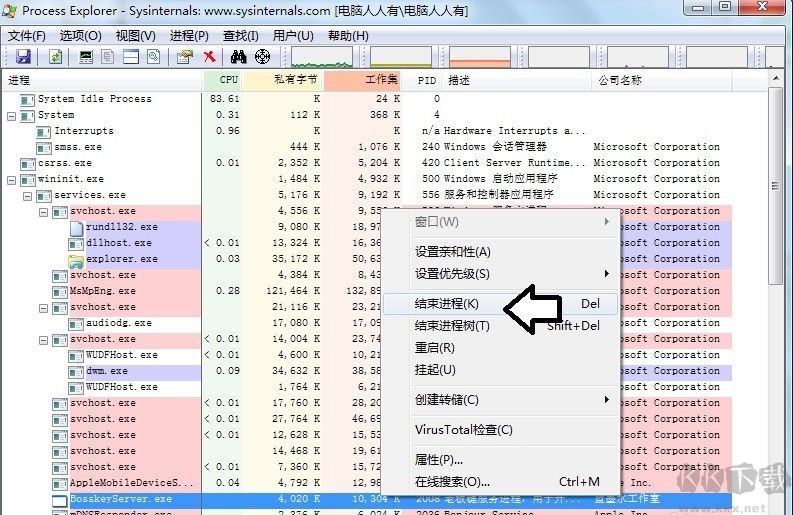This screenshot has width=793, height=515.
Task: Click the orange physical memory mini graph
Action: (479, 57)
